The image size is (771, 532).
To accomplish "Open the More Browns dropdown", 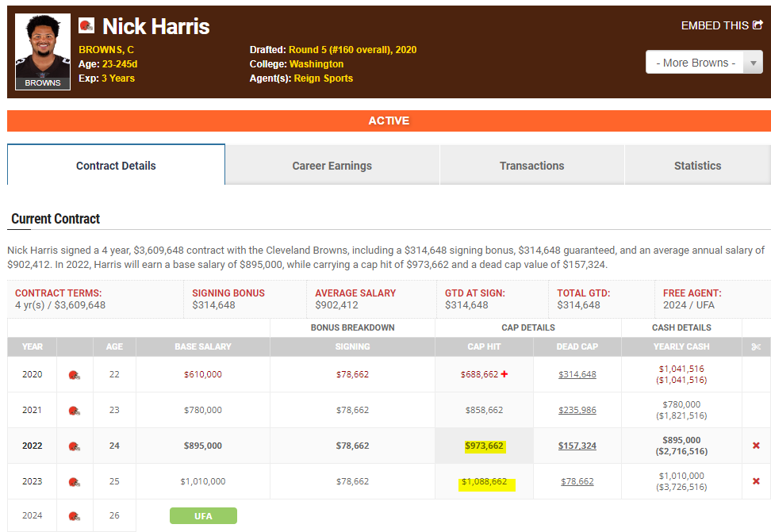I will tap(704, 63).
